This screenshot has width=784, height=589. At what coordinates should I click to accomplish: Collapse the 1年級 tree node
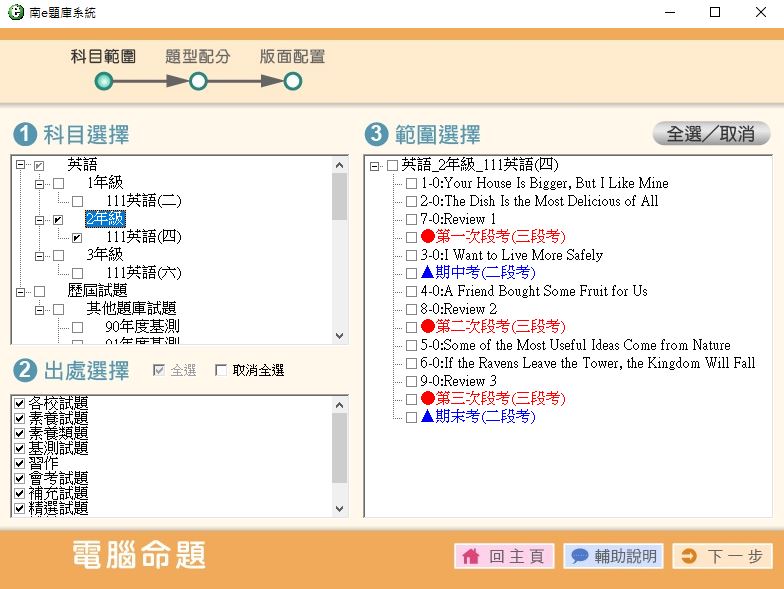coord(40,184)
